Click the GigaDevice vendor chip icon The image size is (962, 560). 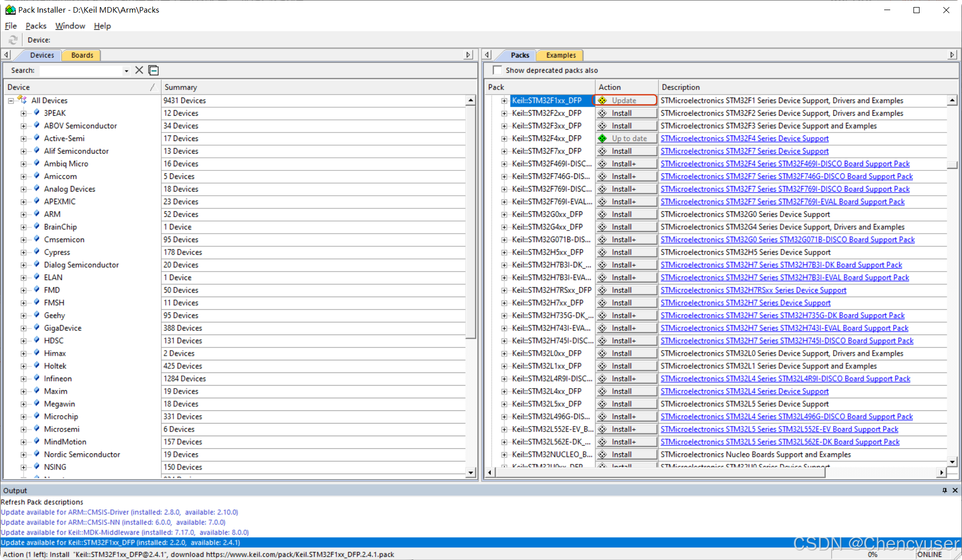36,328
